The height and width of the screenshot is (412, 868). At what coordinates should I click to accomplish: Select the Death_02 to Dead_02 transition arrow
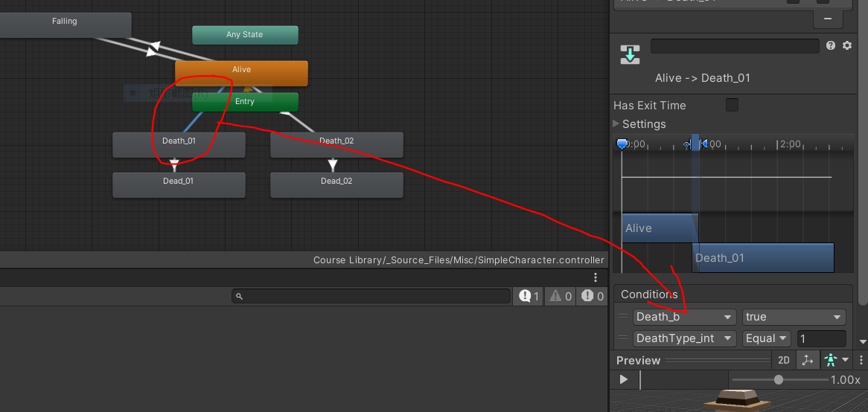tap(333, 165)
